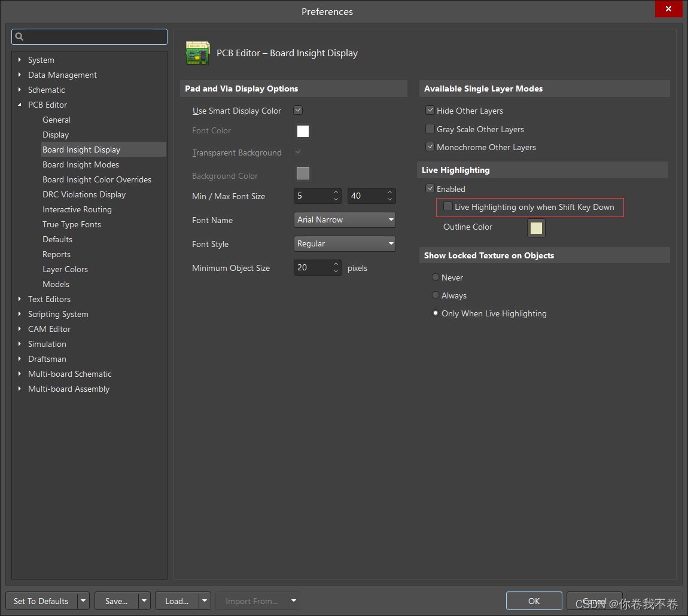Click the search magnifier icon in the search box

(x=19, y=37)
